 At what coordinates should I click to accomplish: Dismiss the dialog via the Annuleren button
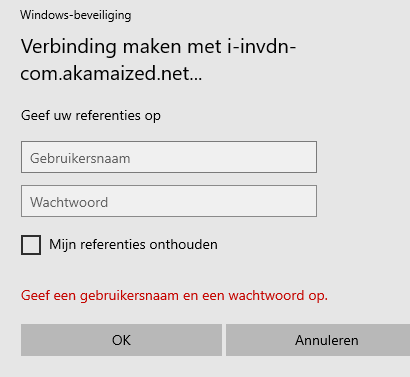tap(318, 340)
